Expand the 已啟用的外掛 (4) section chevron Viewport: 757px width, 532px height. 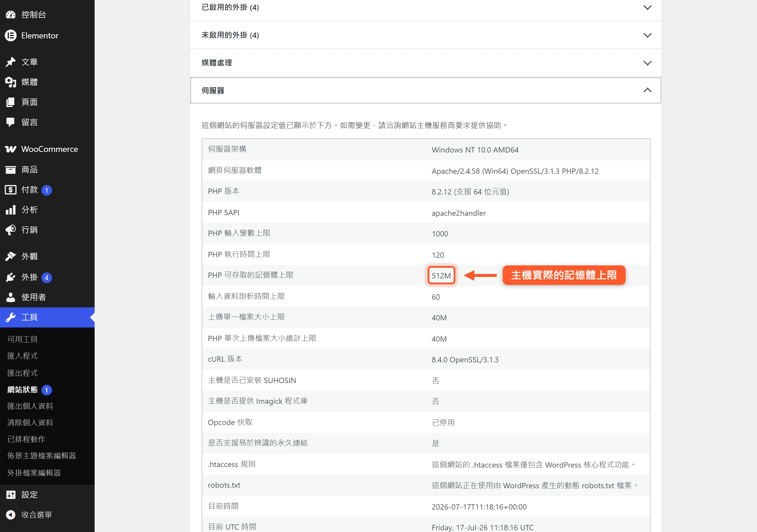click(647, 7)
